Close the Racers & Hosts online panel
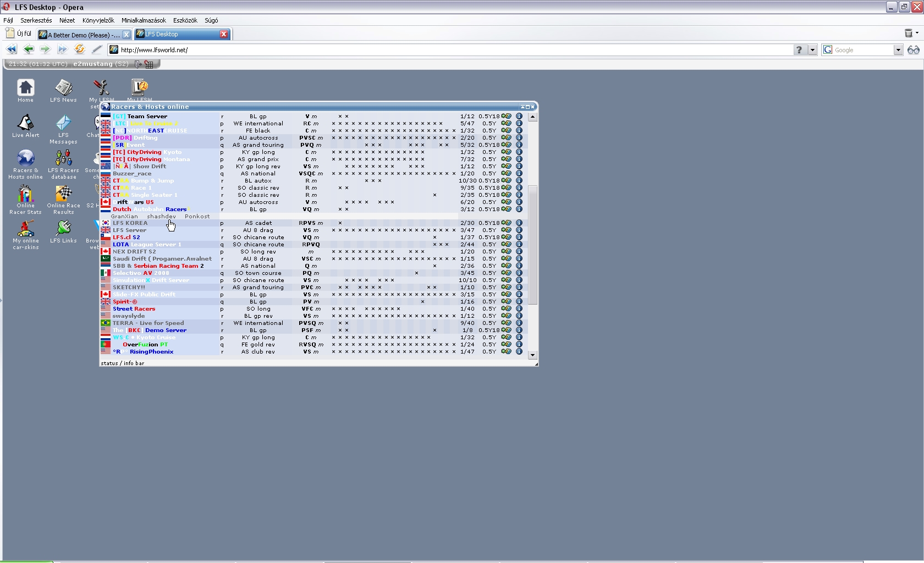Screen dimensions: 924x563 click(532, 107)
